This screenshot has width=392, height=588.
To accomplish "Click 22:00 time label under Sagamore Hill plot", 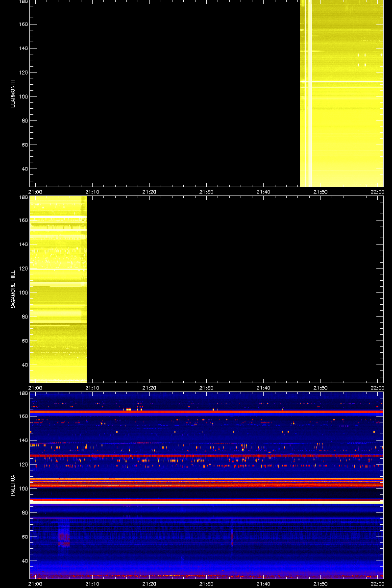I will pyautogui.click(x=377, y=388).
